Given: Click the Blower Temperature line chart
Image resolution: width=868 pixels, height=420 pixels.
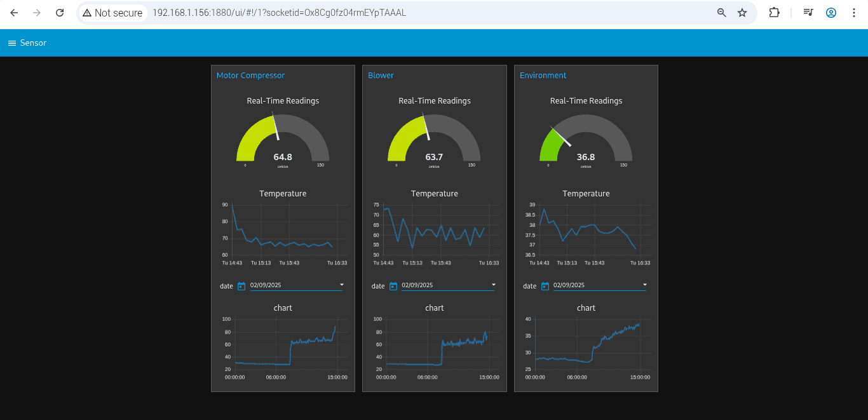Looking at the screenshot, I should 435,230.
